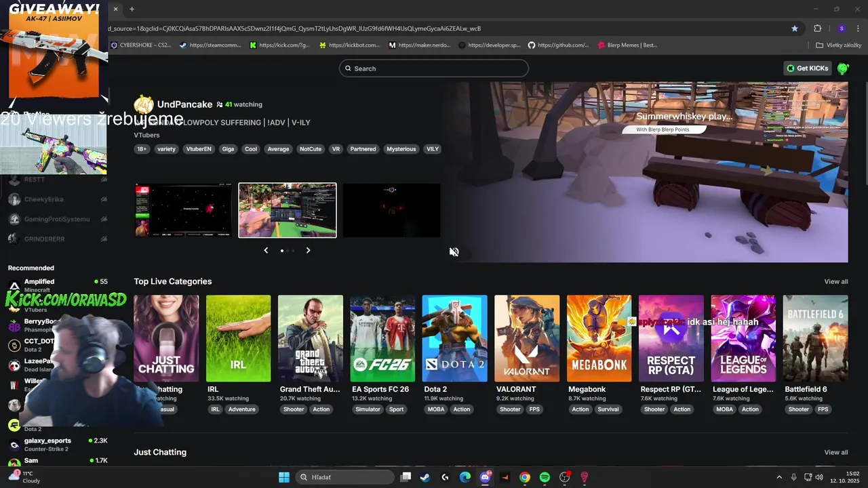Open Task View on the taskbar
Viewport: 868px width, 488px height.
(x=406, y=477)
